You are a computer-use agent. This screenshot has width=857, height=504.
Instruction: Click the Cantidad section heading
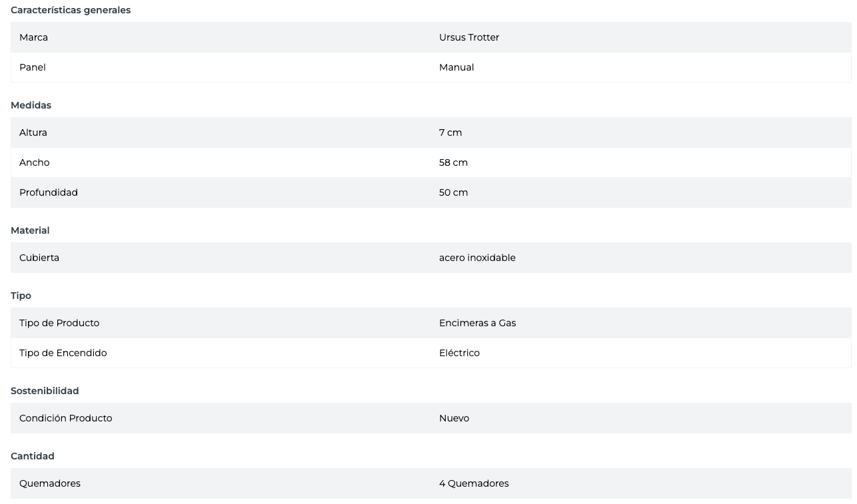tap(33, 456)
